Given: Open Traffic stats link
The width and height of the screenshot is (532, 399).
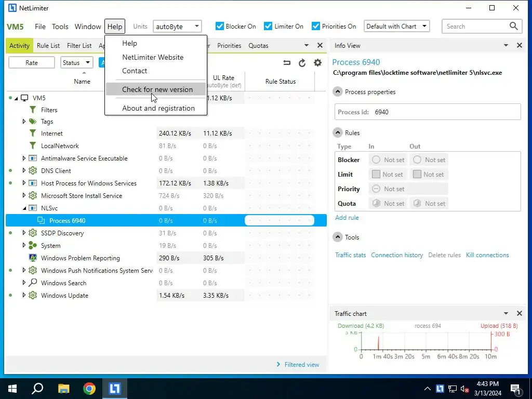Looking at the screenshot, I should [x=351, y=255].
